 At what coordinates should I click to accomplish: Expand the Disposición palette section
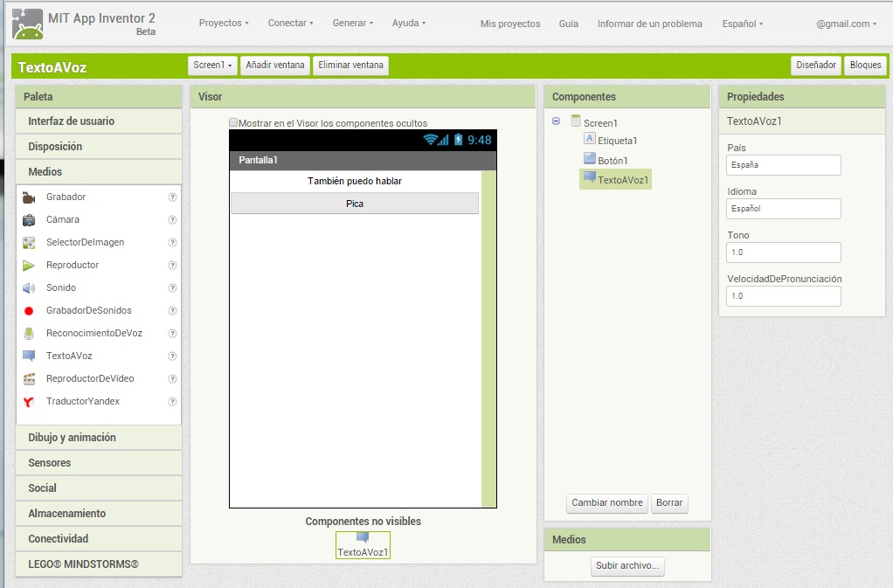[x=99, y=146]
